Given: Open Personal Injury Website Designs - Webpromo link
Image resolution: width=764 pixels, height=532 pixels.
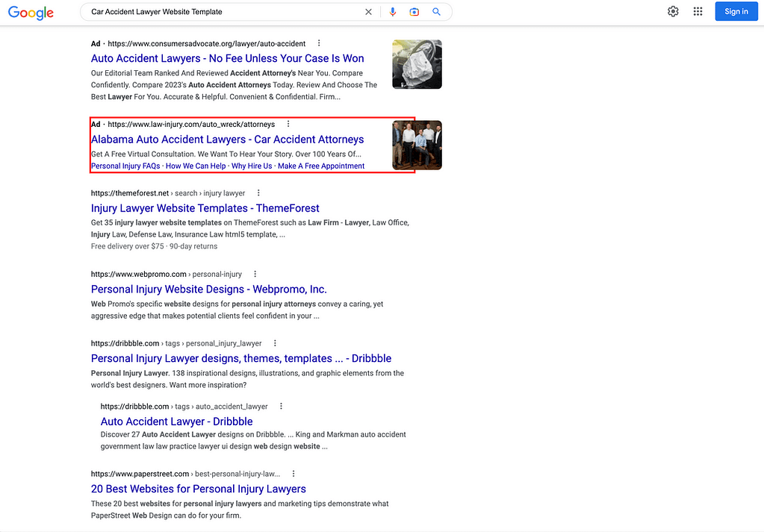Looking at the screenshot, I should 209,289.
